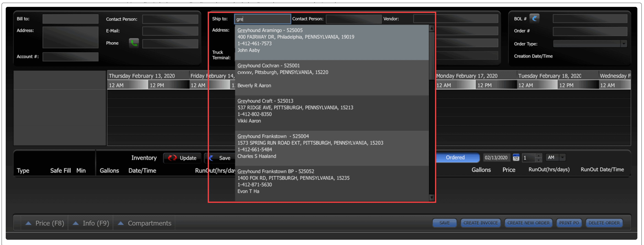This screenshot has height=245, width=644.
Task: Click the bottom SAVE button
Action: point(445,223)
